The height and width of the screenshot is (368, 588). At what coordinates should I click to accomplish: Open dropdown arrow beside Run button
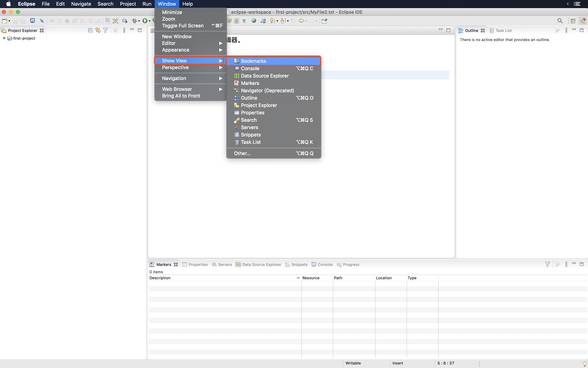[150, 21]
